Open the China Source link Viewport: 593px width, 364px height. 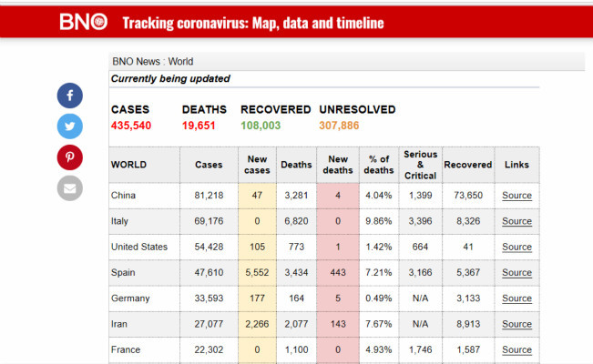(516, 196)
